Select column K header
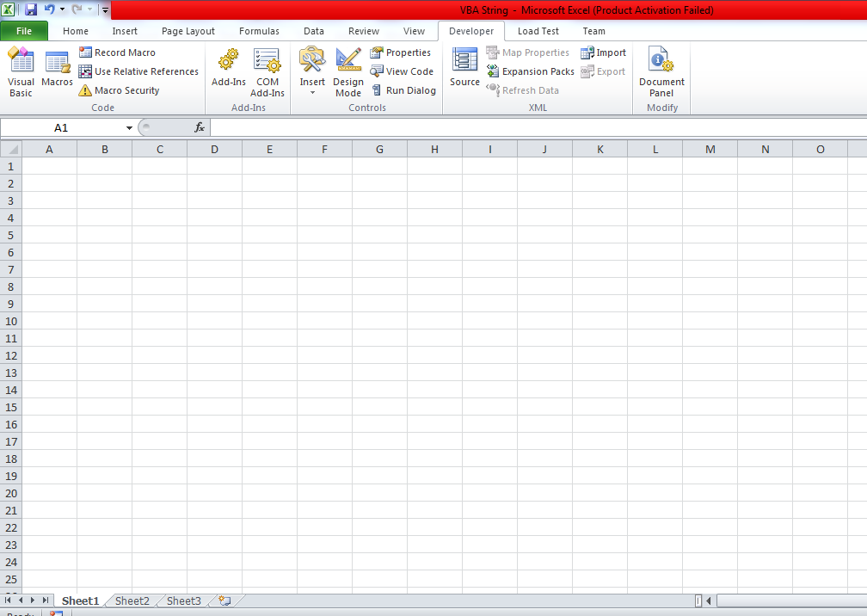The height and width of the screenshot is (616, 867). (x=600, y=150)
